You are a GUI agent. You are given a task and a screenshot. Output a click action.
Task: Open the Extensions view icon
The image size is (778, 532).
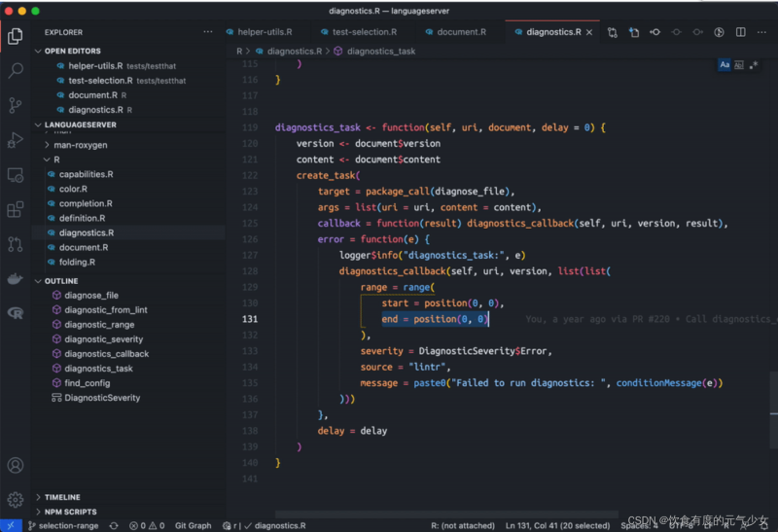tap(15, 209)
